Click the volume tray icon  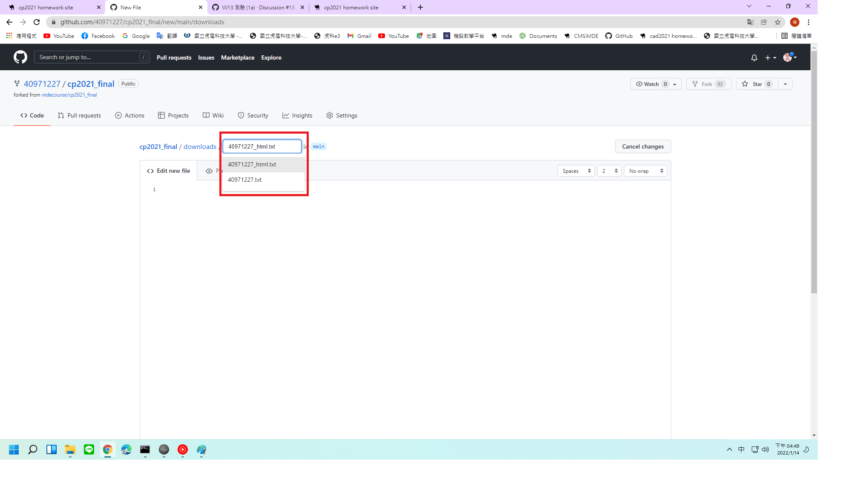765,449
